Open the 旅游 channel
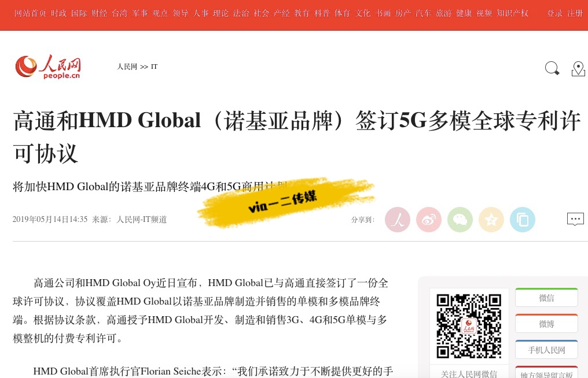This screenshot has height=378, width=588. coord(444,13)
